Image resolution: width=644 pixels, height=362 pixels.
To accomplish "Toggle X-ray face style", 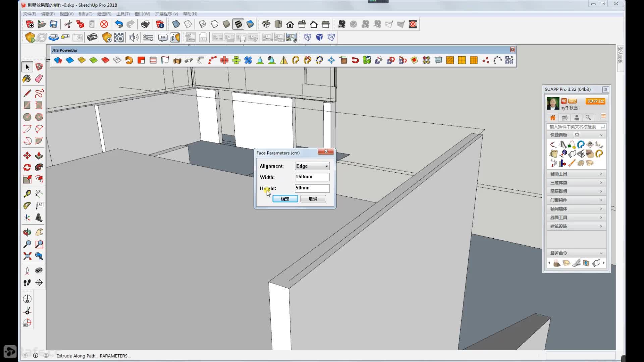I will tap(176, 24).
